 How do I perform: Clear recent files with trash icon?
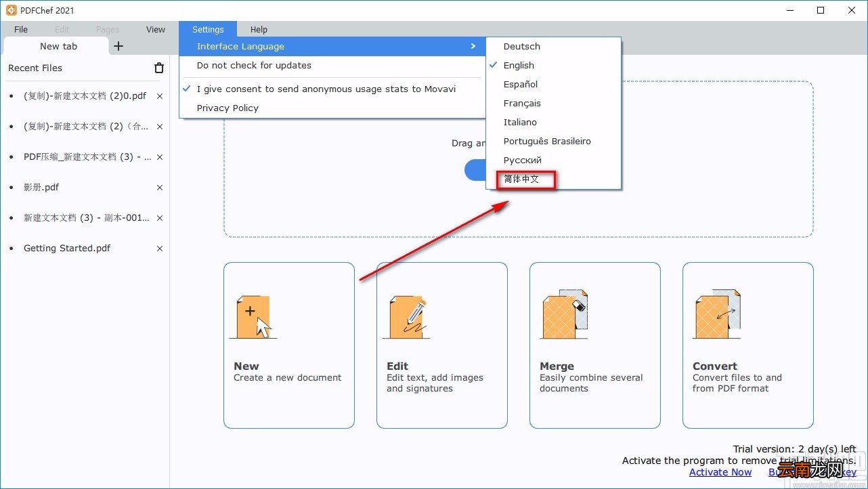pyautogui.click(x=159, y=68)
